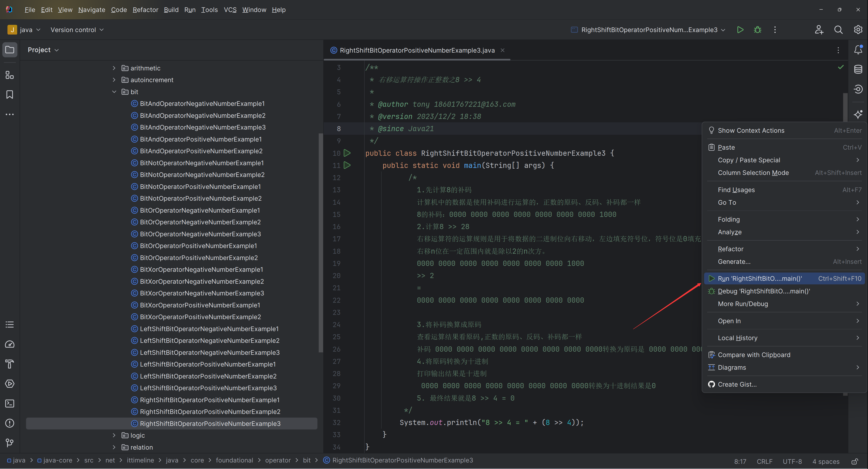Open the Profiler gauge tool window icon

coord(10,344)
